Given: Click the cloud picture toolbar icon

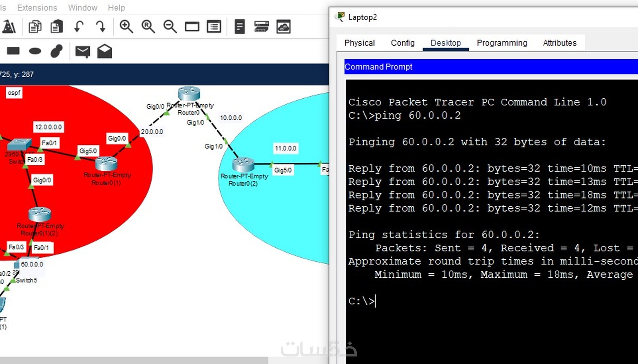Looking at the screenshot, I should tap(283, 27).
